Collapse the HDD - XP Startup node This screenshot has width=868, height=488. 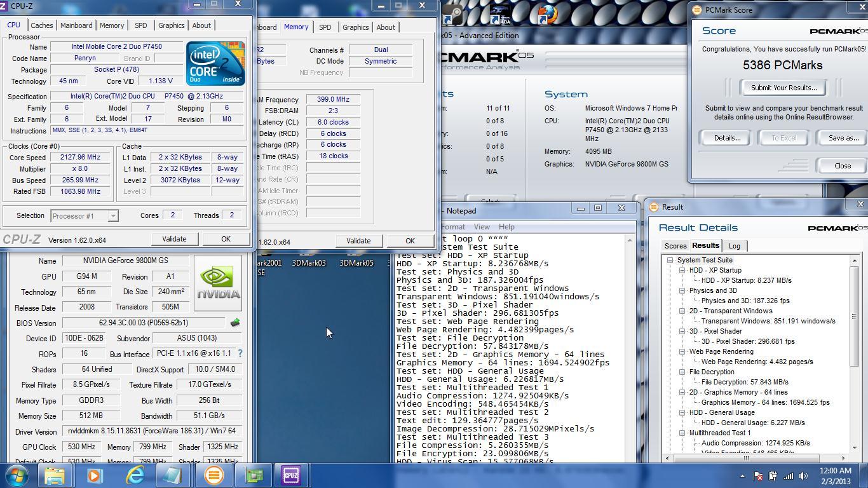682,270
